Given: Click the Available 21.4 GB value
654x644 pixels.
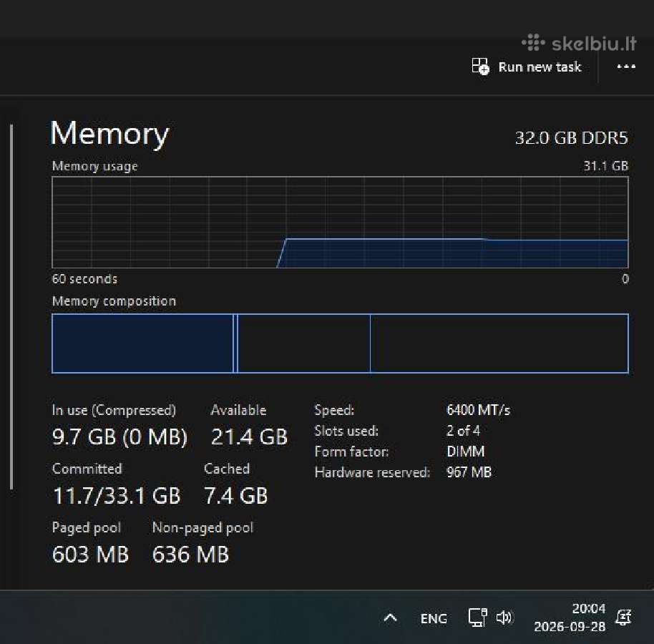Looking at the screenshot, I should (249, 437).
